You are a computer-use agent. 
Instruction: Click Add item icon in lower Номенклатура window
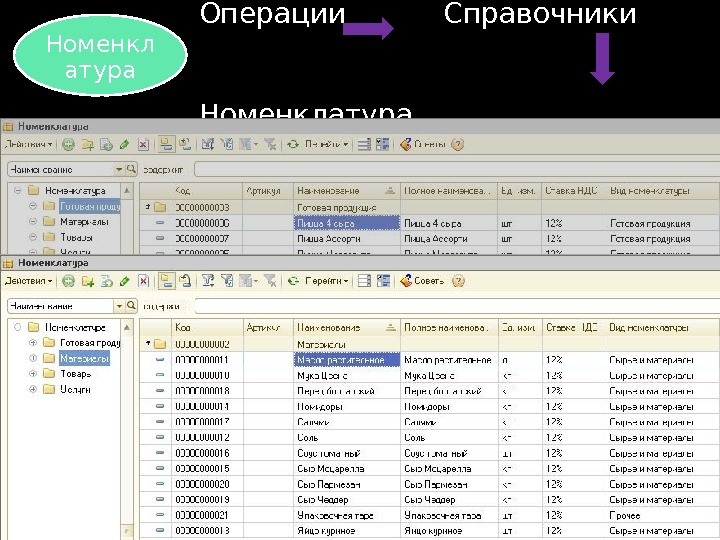68,281
